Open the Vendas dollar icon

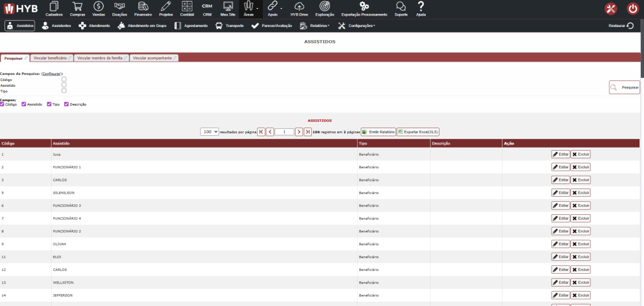(x=98, y=8)
